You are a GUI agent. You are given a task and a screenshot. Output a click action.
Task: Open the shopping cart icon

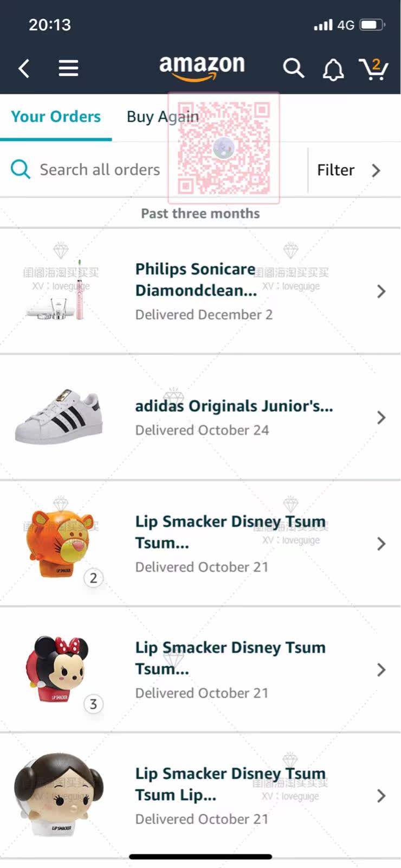coord(374,68)
